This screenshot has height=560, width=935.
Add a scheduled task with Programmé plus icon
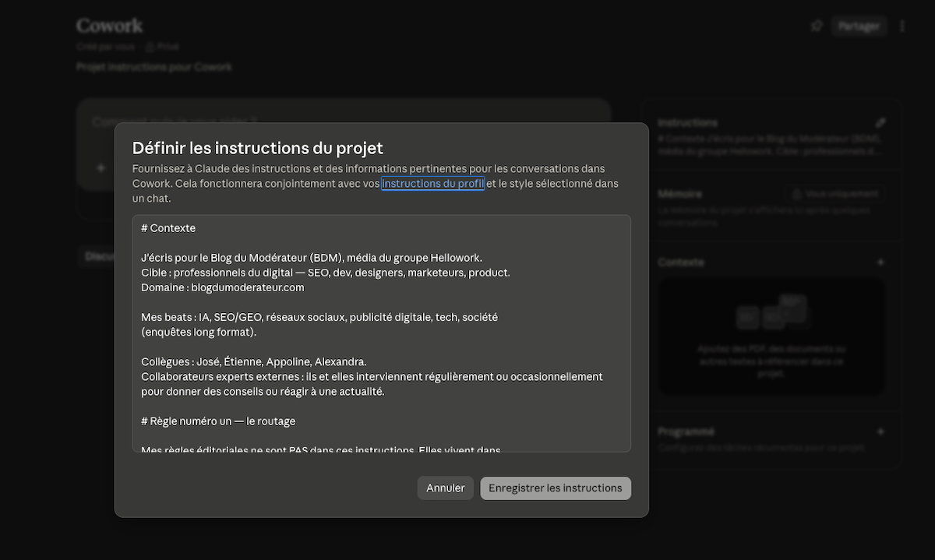880,431
